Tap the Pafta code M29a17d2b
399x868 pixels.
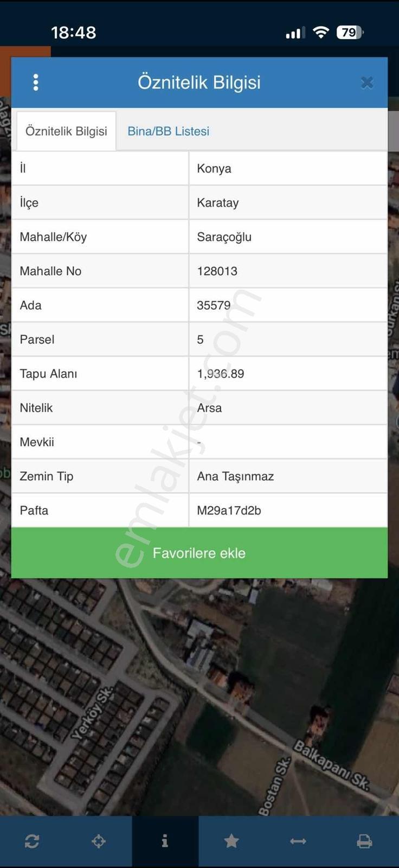coord(229,510)
